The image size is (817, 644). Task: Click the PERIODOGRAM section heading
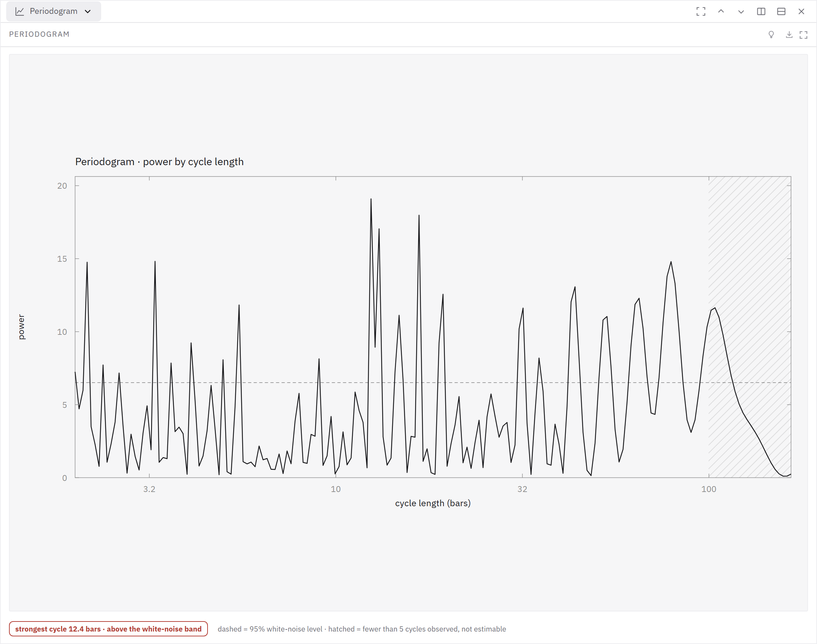[x=39, y=34]
